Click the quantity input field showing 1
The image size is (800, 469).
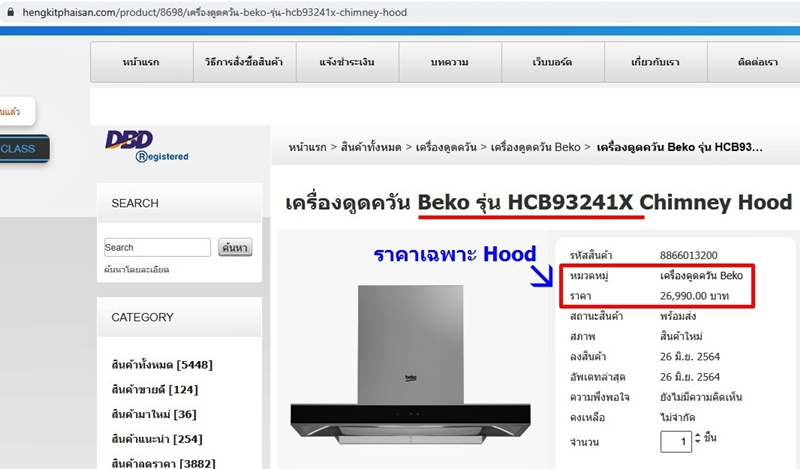(676, 441)
